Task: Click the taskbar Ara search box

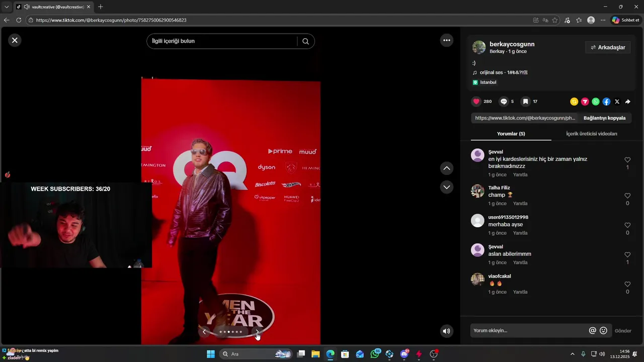Action: tap(257, 354)
